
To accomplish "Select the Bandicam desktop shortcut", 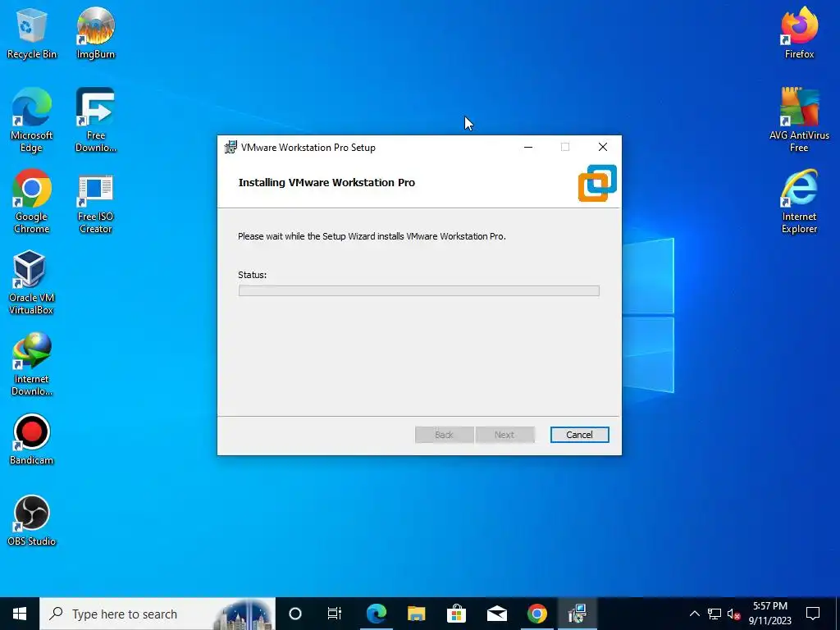I will 32,440.
